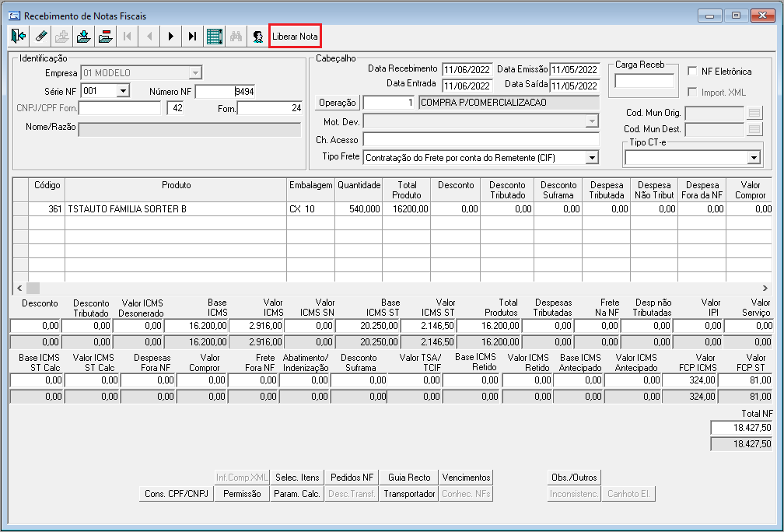Go to next record arrow
Image resolution: width=784 pixels, height=532 pixels.
tap(170, 36)
